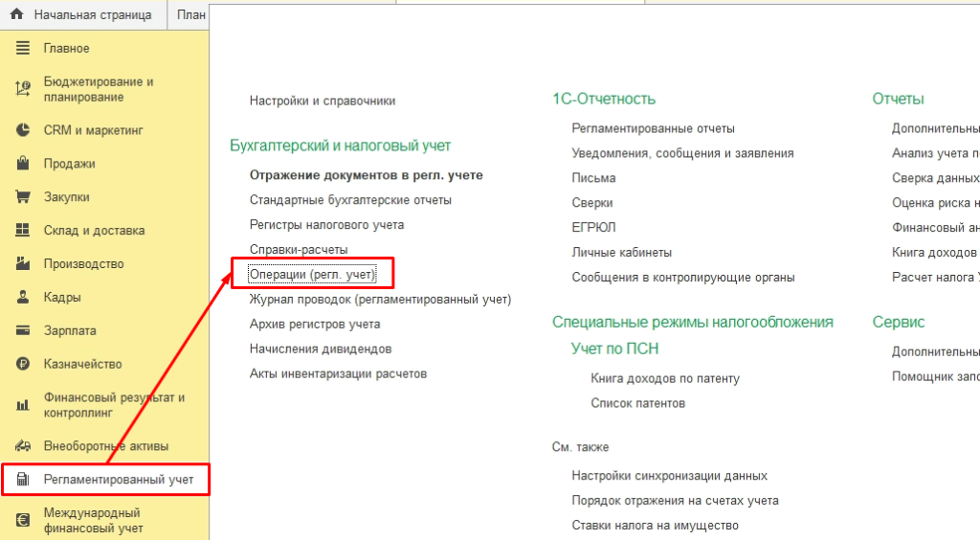The image size is (980, 540).
Task: Open Сообщения в контролирующие органы
Action: coord(683,277)
